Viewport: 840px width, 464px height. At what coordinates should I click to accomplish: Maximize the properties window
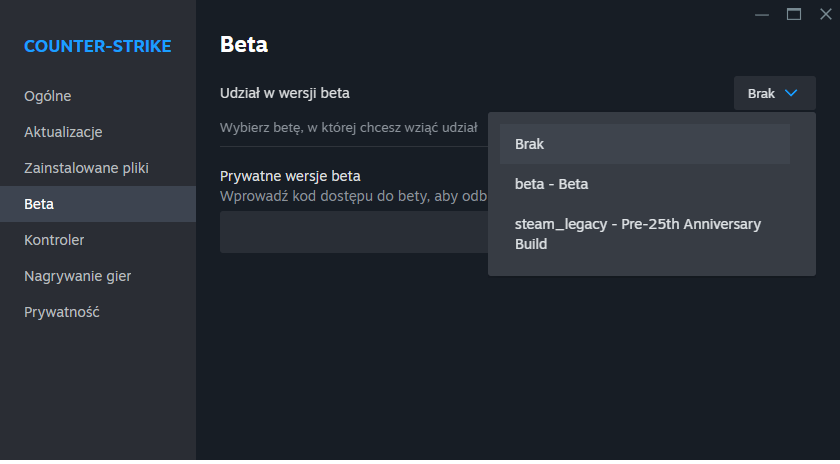(x=795, y=14)
